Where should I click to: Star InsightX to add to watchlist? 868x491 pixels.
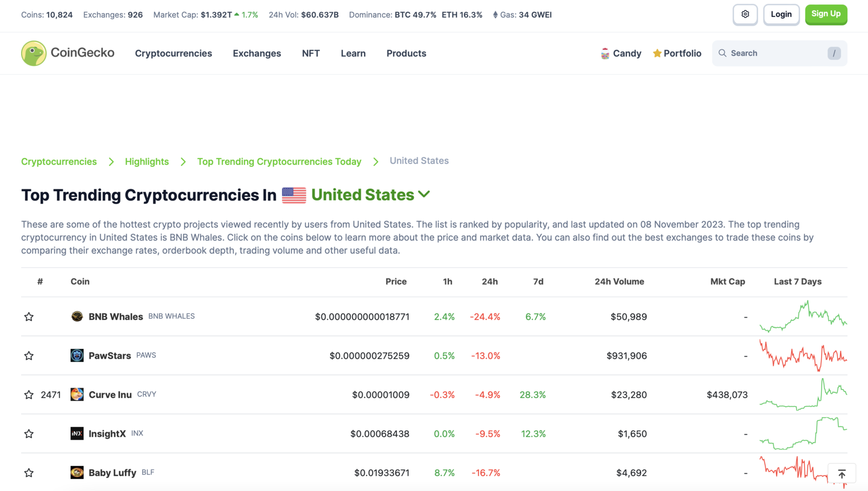pos(29,434)
